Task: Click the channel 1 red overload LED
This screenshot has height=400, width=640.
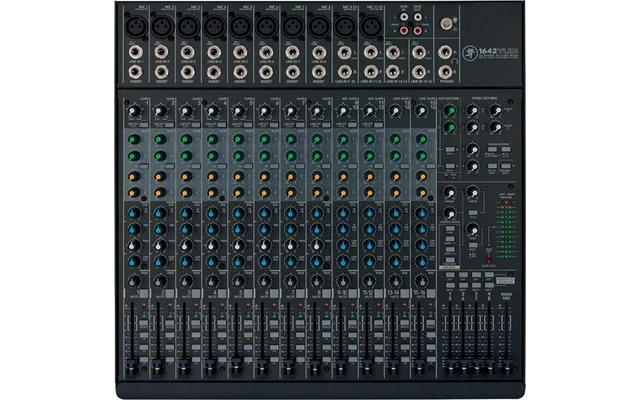Action: (144, 307)
